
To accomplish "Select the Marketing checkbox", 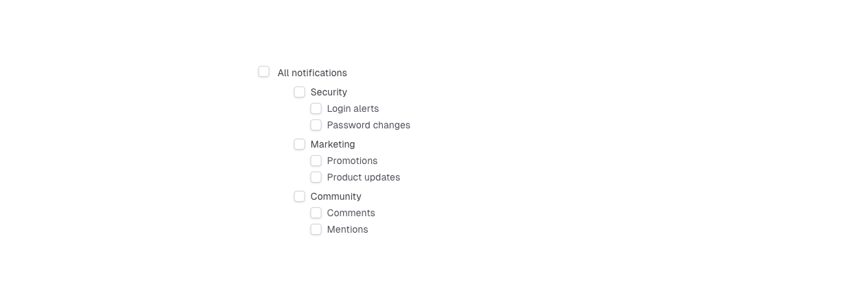I will click(300, 144).
